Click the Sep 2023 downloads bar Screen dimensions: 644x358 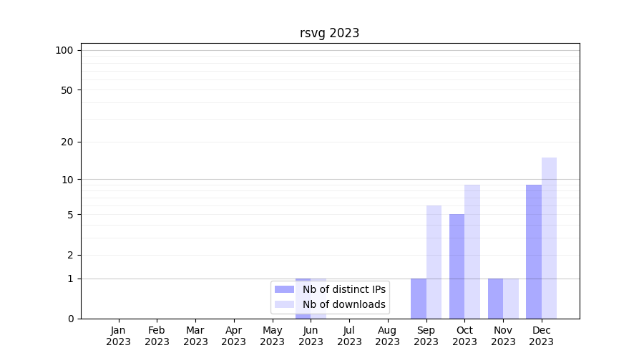tap(434, 262)
